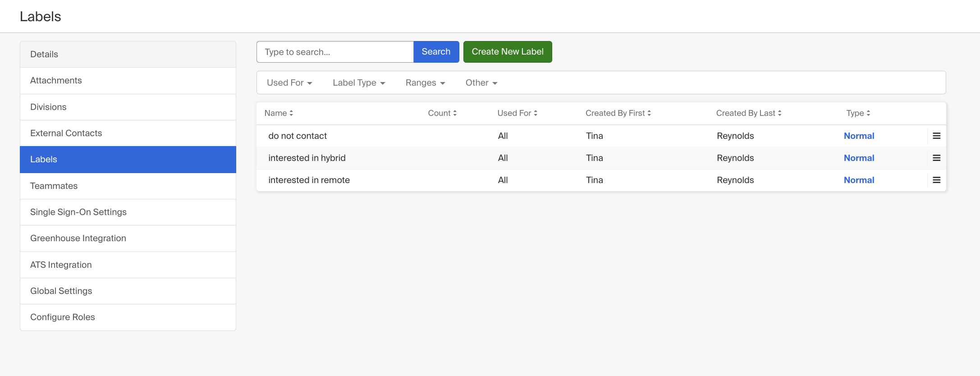Click Create New Label button
Image resolution: width=980 pixels, height=376 pixels.
508,52
